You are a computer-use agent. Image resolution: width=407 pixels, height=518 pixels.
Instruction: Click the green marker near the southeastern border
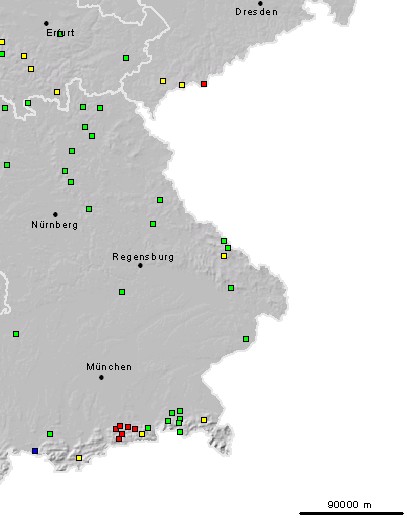[246, 339]
